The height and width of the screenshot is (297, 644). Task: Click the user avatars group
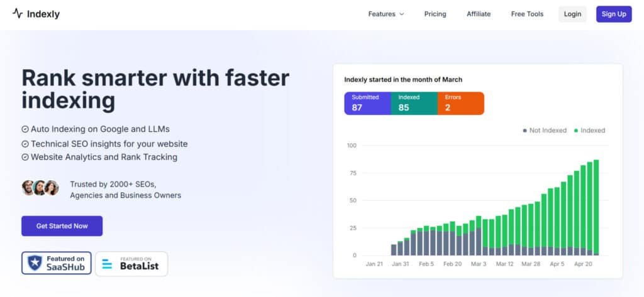[40, 188]
